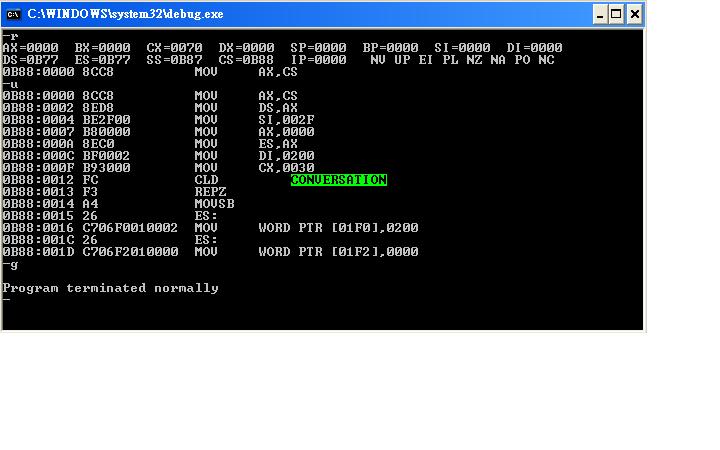720x450 pixels.
Task: Click the operand CX,0030
Action: tap(287, 168)
